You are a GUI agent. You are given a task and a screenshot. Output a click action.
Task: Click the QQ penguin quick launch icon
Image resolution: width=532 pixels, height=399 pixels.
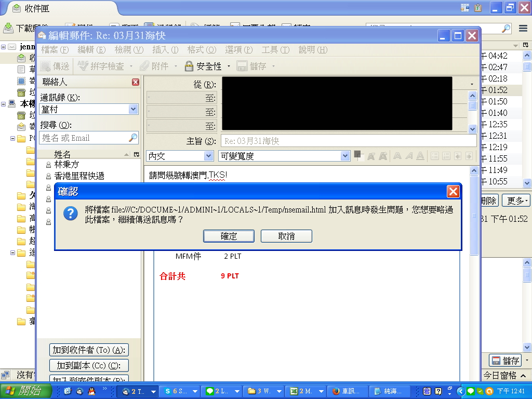91,391
